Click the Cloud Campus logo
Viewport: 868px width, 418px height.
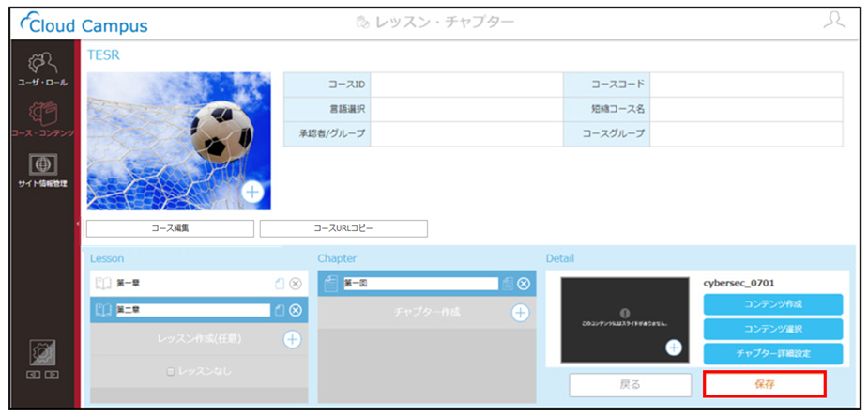click(x=84, y=24)
